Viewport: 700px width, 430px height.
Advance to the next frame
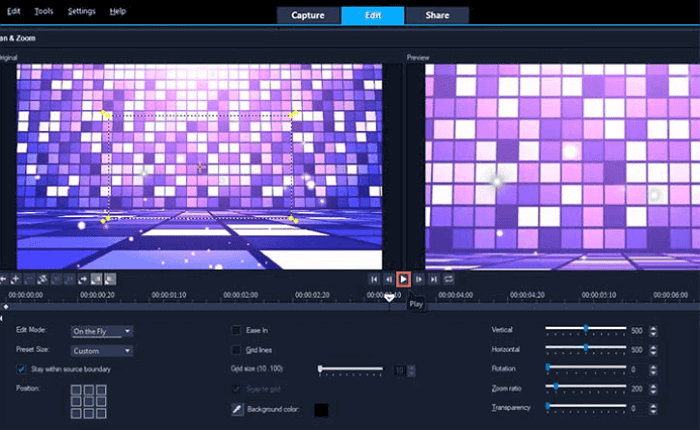(419, 281)
